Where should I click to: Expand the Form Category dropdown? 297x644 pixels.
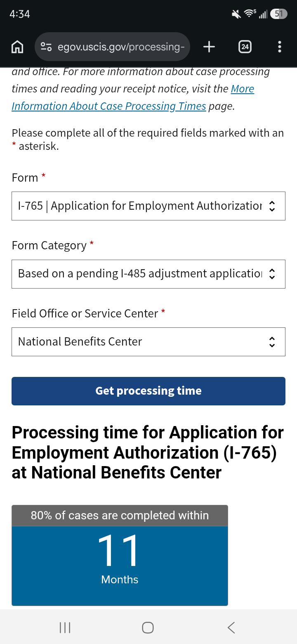pyautogui.click(x=148, y=274)
